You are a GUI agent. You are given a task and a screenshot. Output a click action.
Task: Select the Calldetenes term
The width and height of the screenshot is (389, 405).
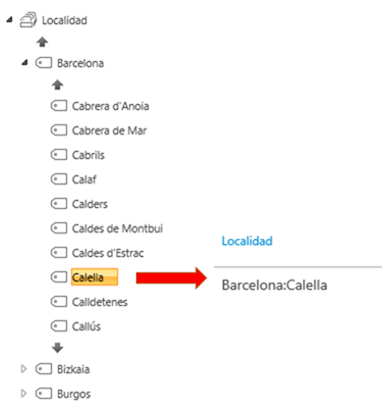tap(100, 302)
